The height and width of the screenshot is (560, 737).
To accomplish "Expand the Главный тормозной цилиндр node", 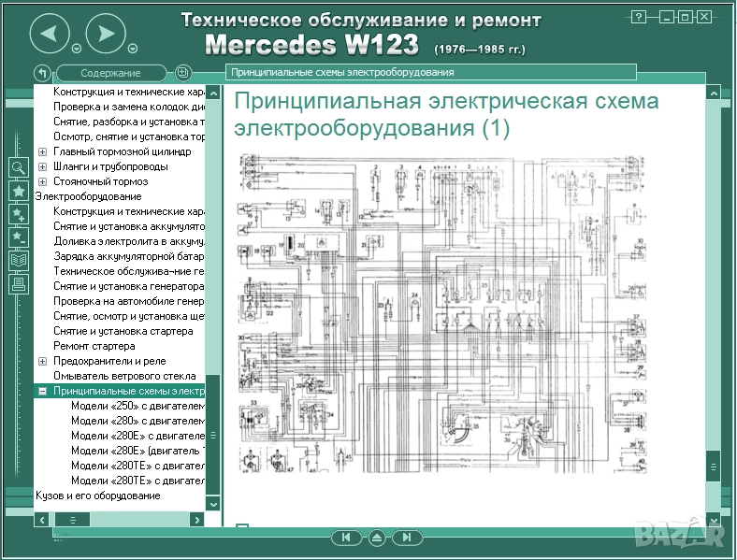I will click(42, 151).
